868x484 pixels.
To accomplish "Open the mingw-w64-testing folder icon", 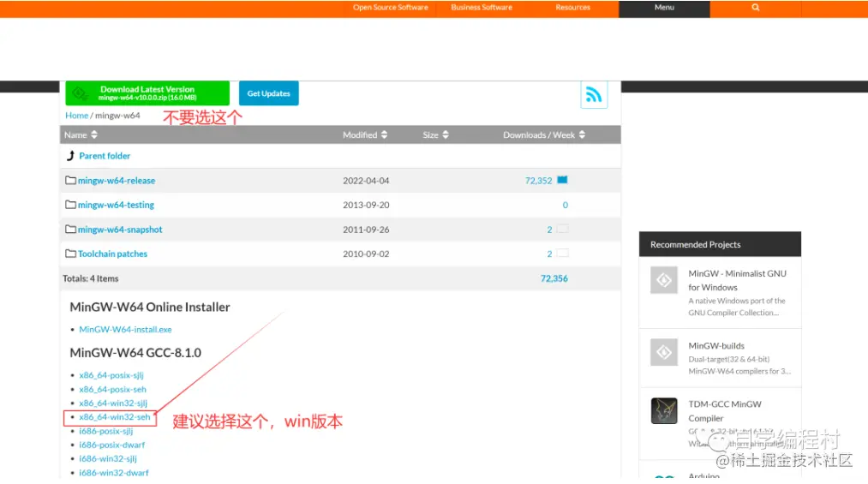I will point(70,205).
